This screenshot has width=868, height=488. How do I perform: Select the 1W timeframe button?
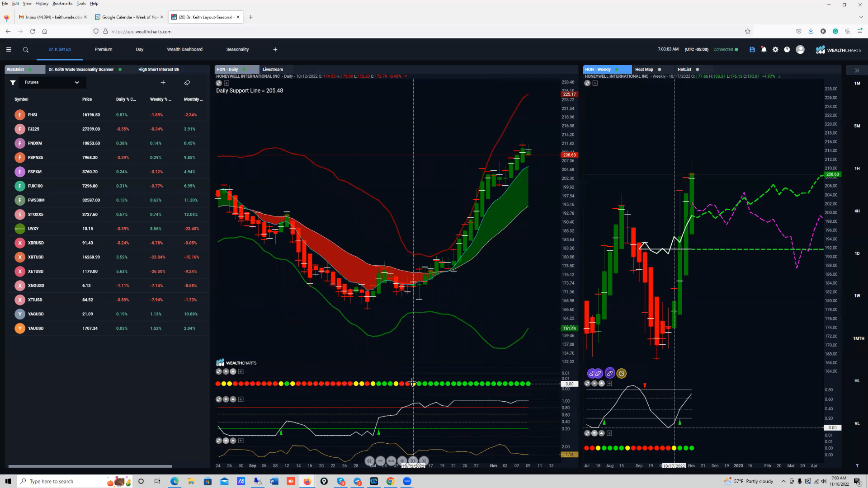857,296
